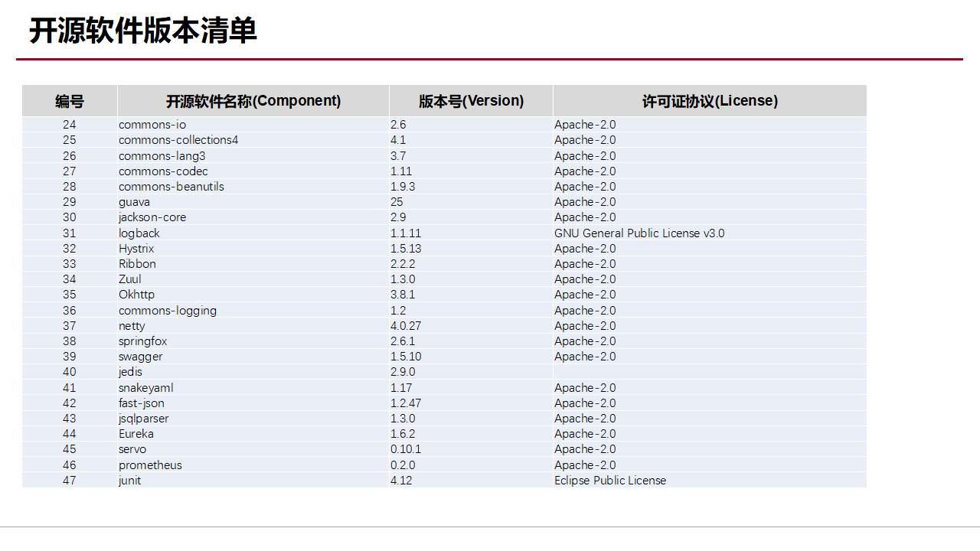Viewport: 980px width, 551px height.
Task: Click version 0.2.0 of prometheus
Action: tap(471, 465)
